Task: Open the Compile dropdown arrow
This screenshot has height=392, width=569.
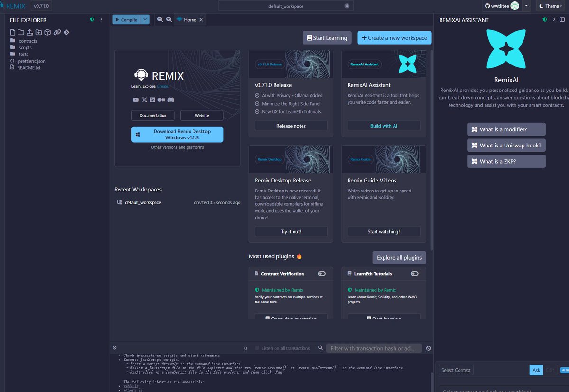Action: (x=146, y=19)
